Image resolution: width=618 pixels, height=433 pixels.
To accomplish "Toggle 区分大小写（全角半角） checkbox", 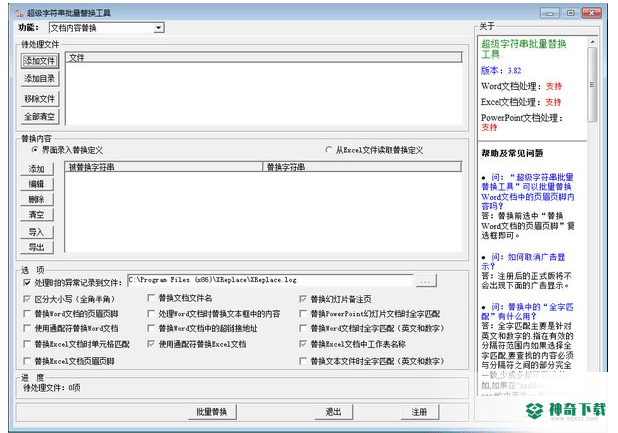I will coord(27,299).
